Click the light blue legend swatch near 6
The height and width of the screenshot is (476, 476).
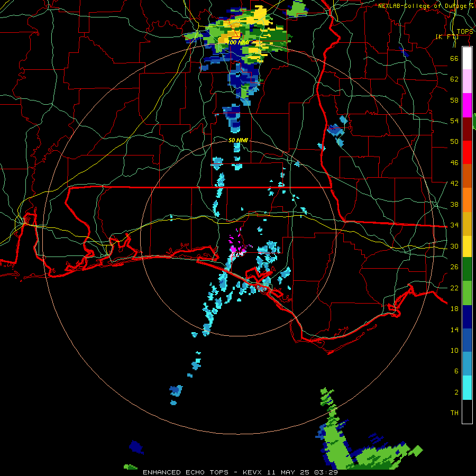coord(467,364)
